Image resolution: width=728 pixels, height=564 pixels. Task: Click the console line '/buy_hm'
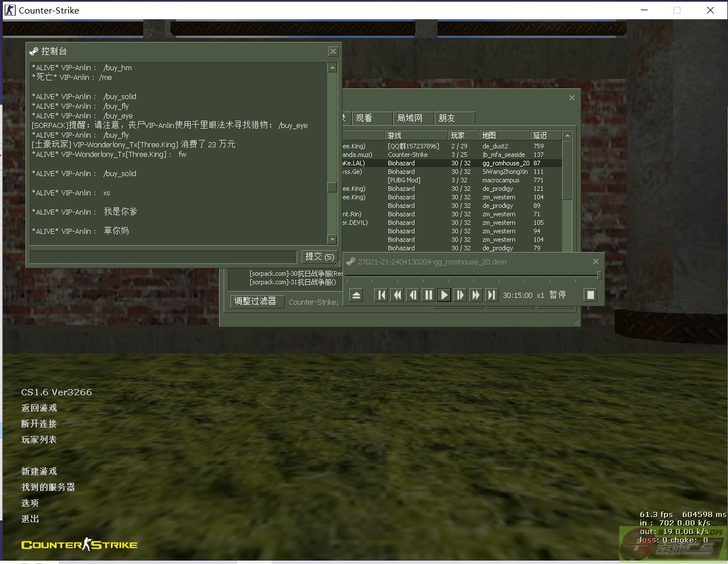82,67
